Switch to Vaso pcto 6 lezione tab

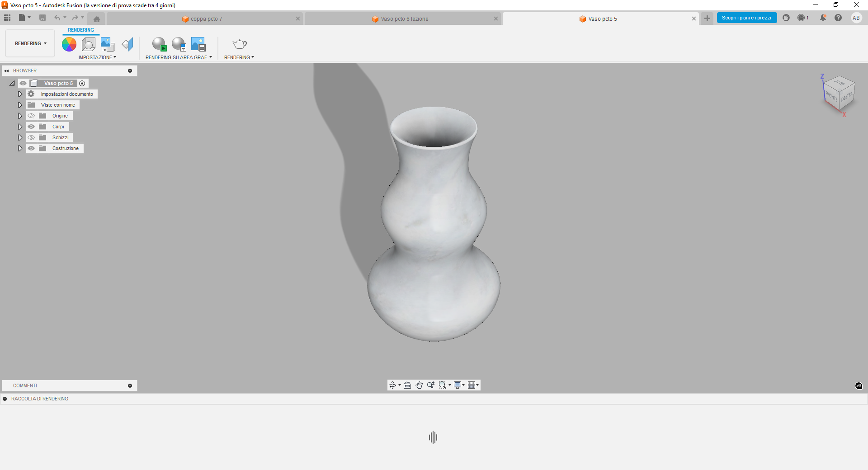tap(404, 19)
